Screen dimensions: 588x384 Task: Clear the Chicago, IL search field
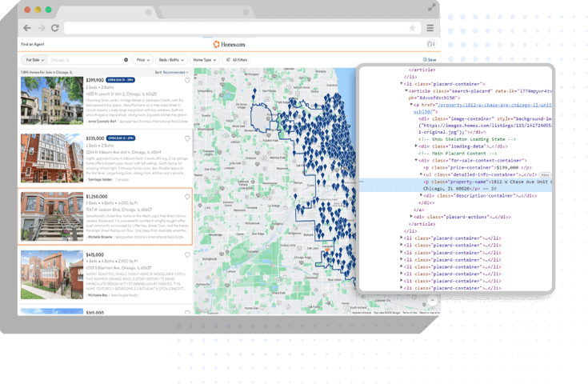[126, 60]
